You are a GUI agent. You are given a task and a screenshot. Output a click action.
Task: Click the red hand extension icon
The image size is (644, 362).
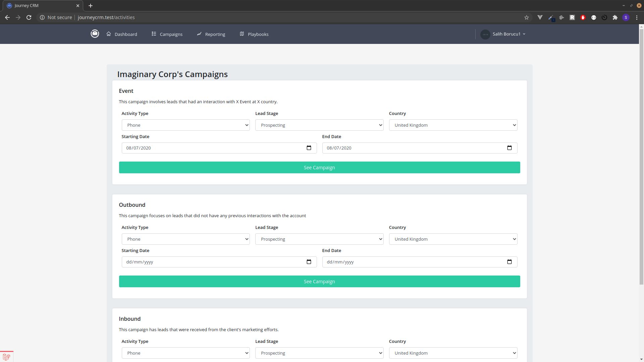(x=583, y=17)
